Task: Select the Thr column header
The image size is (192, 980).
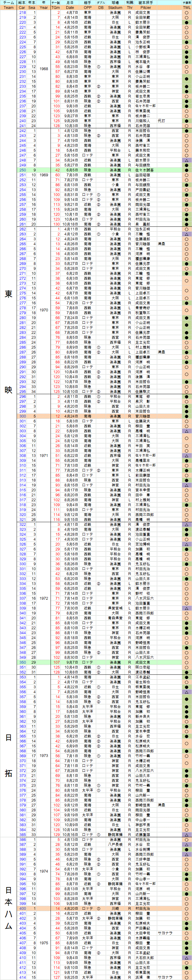Action: 129,7
